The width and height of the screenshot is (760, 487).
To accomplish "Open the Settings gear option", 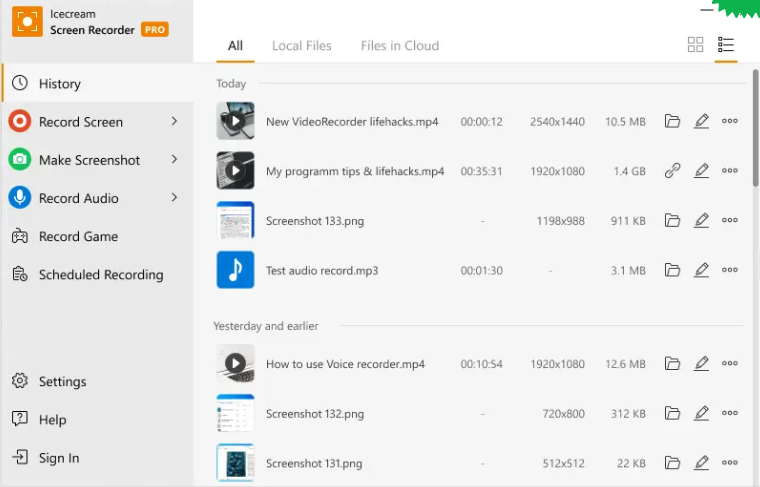I will click(62, 382).
